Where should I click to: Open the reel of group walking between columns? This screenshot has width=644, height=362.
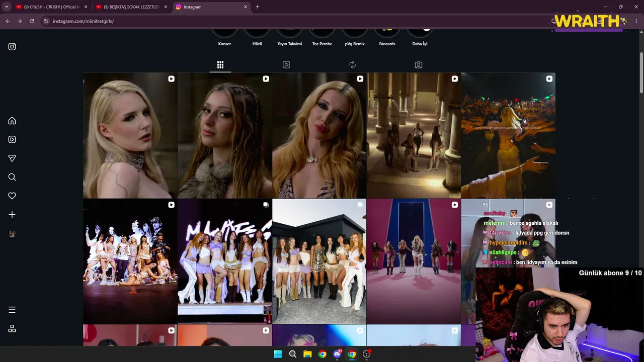point(414,135)
